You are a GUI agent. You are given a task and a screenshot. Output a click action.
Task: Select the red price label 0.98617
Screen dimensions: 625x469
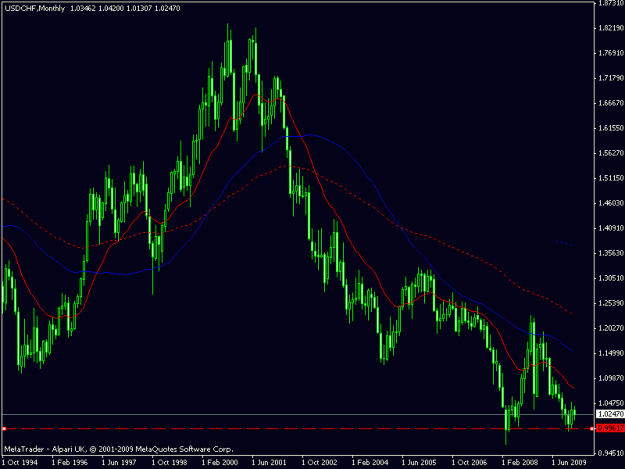[610, 429]
